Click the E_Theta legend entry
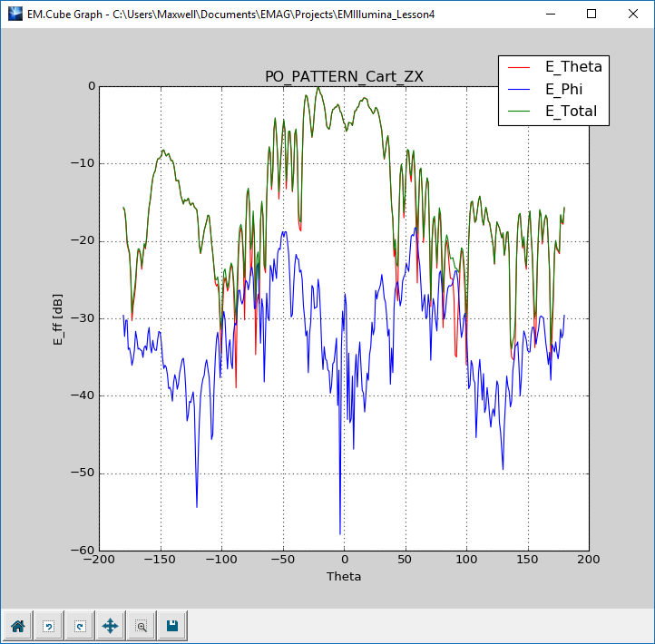This screenshot has width=655, height=644. (x=572, y=66)
